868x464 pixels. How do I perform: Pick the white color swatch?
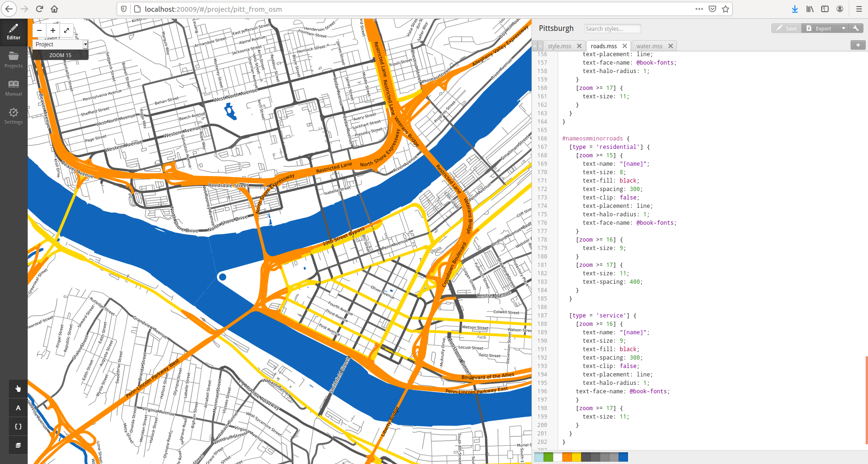[x=558, y=457]
